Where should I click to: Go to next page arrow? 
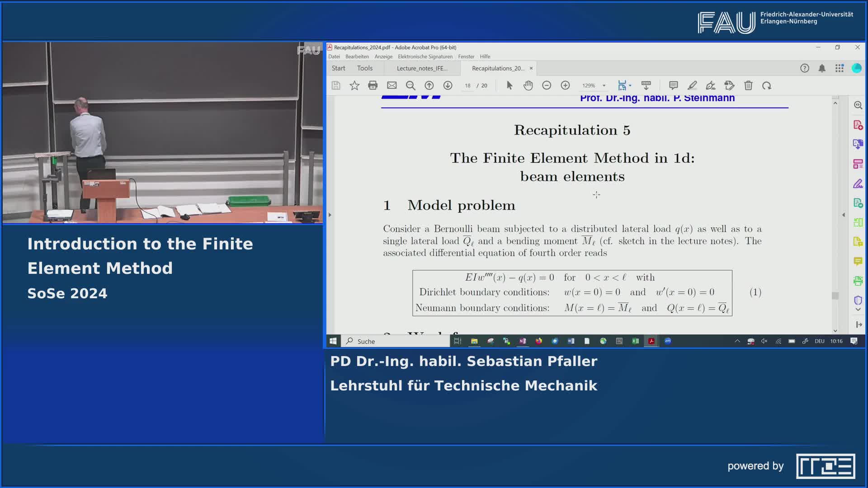pyautogui.click(x=448, y=85)
